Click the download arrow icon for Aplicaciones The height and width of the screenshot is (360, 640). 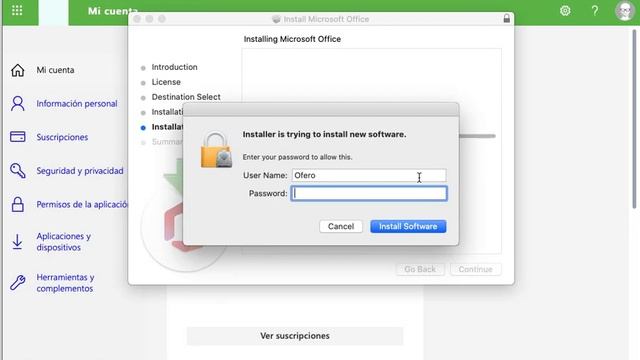pyautogui.click(x=17, y=242)
